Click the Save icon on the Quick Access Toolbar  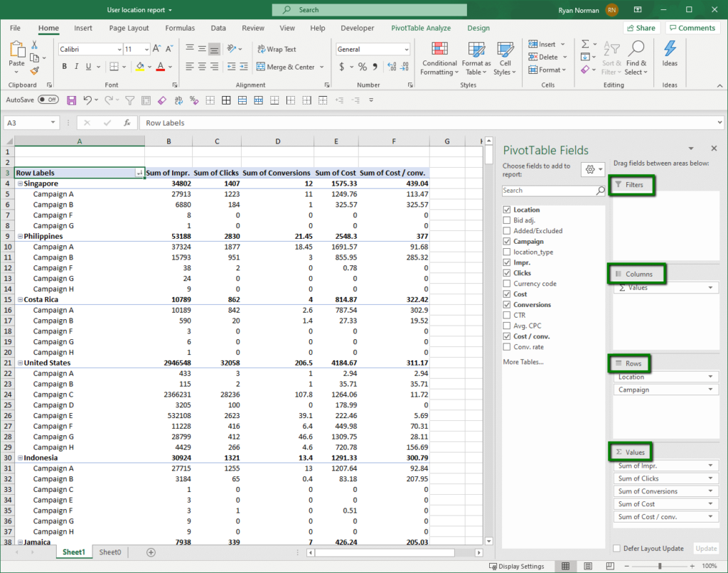tap(71, 100)
